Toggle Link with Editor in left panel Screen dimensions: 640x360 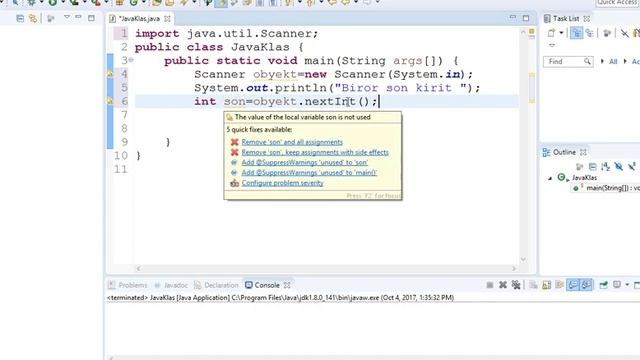point(33,18)
